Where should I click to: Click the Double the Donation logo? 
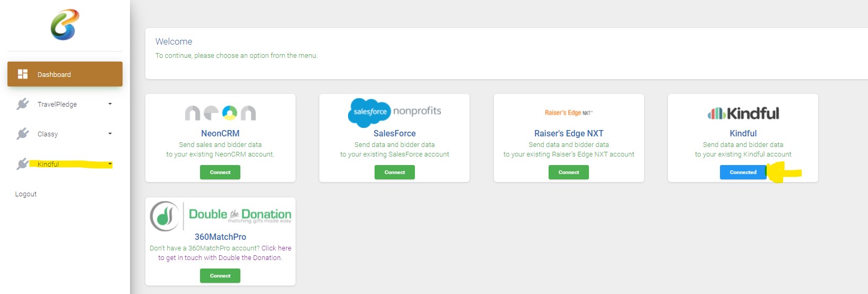click(x=220, y=215)
